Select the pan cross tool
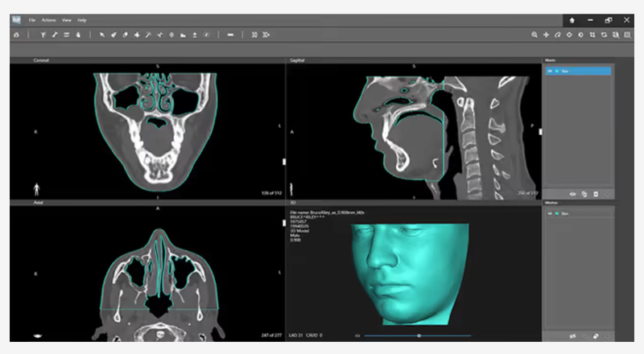The height and width of the screenshot is (354, 644). click(x=546, y=35)
